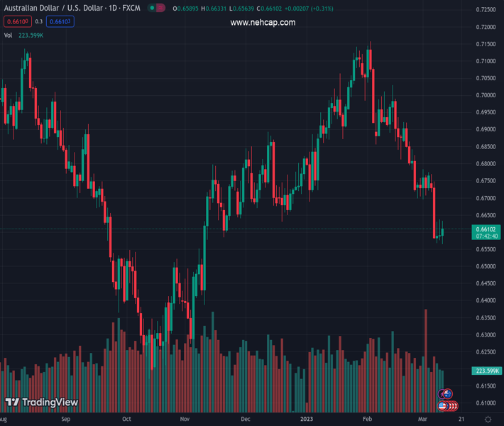Viewport: 504px width, 426px height.
Task: Click the 0.70000 price axis level
Action: pos(486,95)
